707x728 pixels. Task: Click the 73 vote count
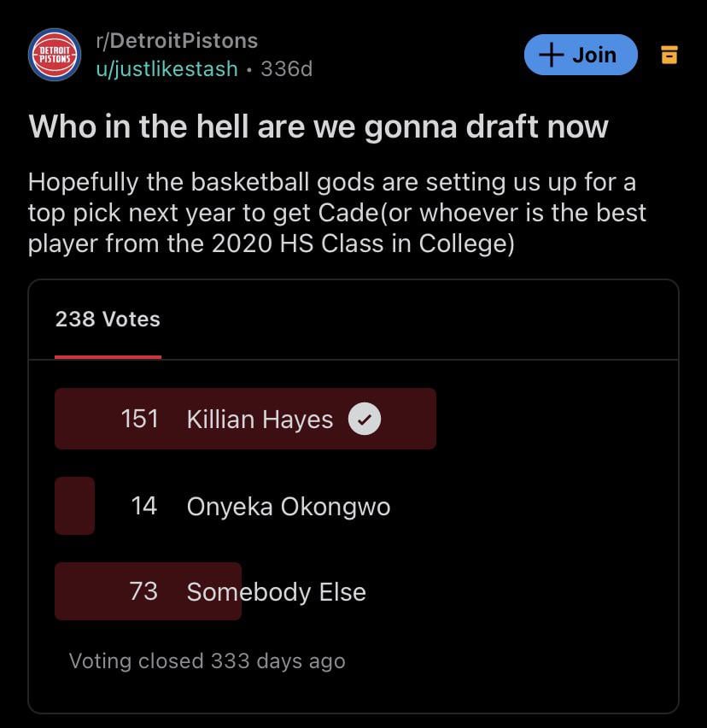[x=143, y=591]
